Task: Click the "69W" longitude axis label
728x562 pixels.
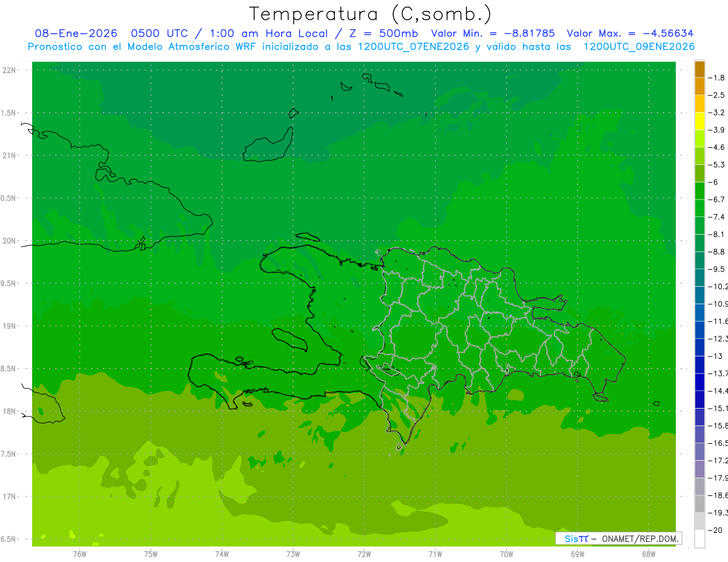Action: [578, 554]
